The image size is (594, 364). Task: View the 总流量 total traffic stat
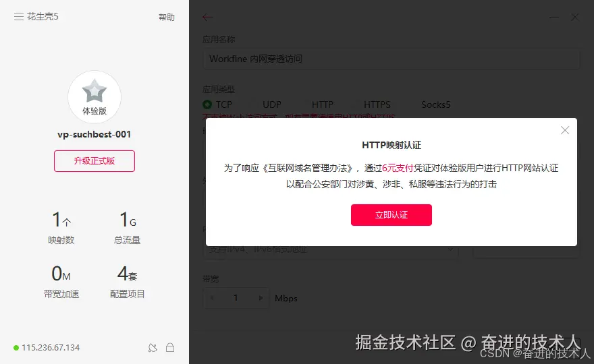point(128,228)
